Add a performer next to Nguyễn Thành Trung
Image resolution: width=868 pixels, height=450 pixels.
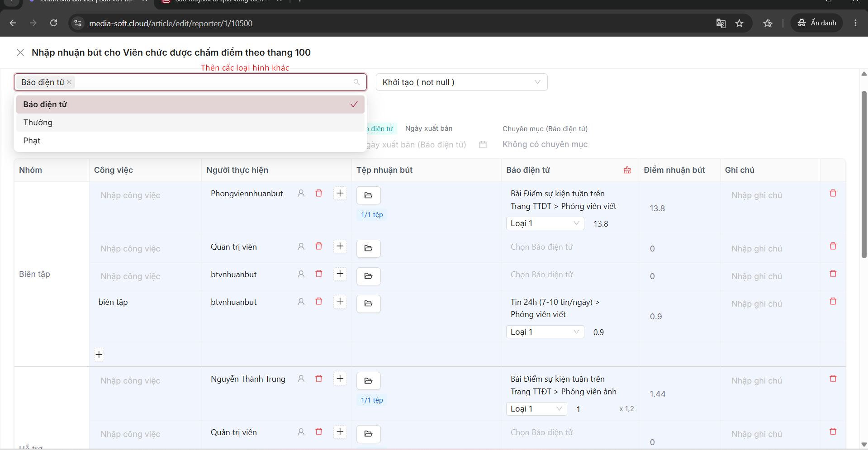click(x=340, y=379)
